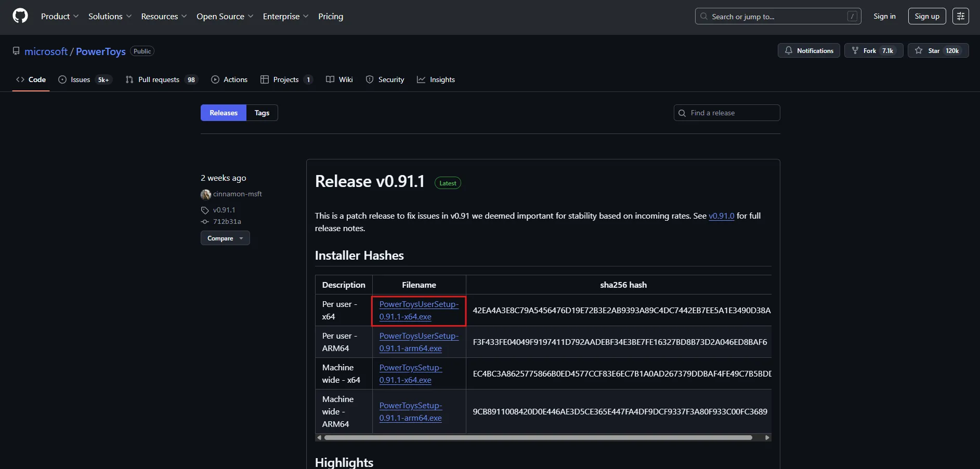This screenshot has height=469, width=980.
Task: Open the appearance settings icon button
Action: pyautogui.click(x=960, y=16)
